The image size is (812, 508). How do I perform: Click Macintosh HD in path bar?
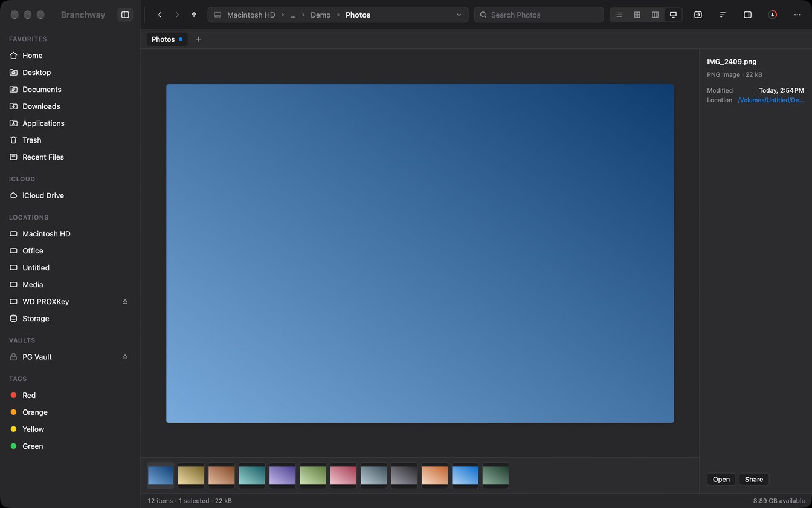tap(251, 15)
